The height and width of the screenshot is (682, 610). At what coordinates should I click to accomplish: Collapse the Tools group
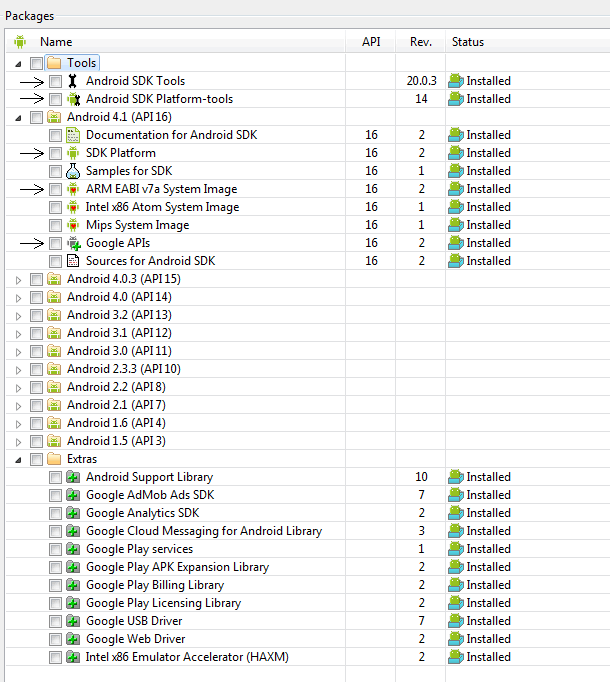[18, 64]
